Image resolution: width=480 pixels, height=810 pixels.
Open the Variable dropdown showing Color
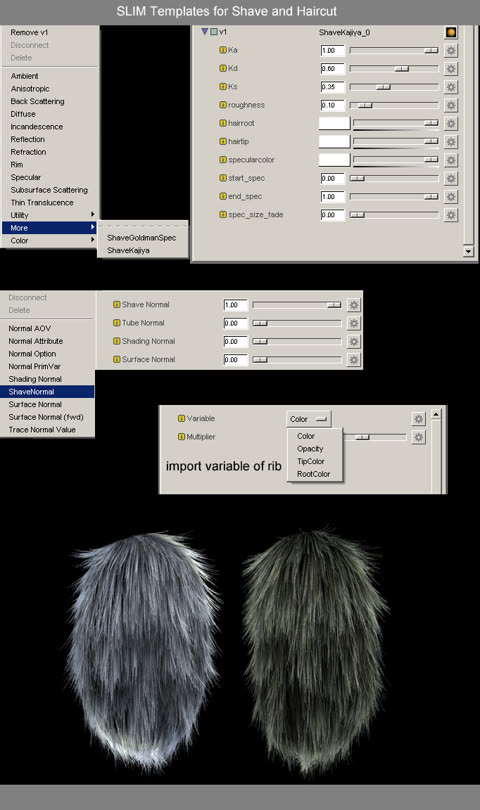(x=308, y=419)
